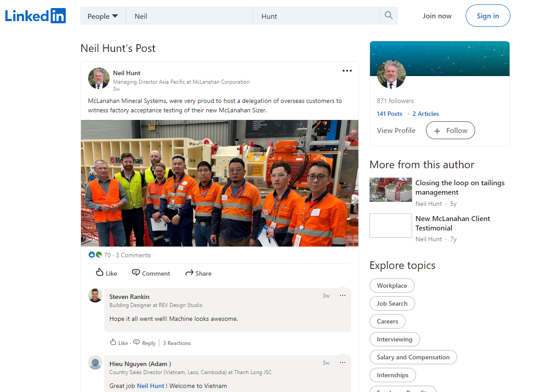Select the Interviewing topic
This screenshot has height=392, width=557.
click(x=395, y=339)
